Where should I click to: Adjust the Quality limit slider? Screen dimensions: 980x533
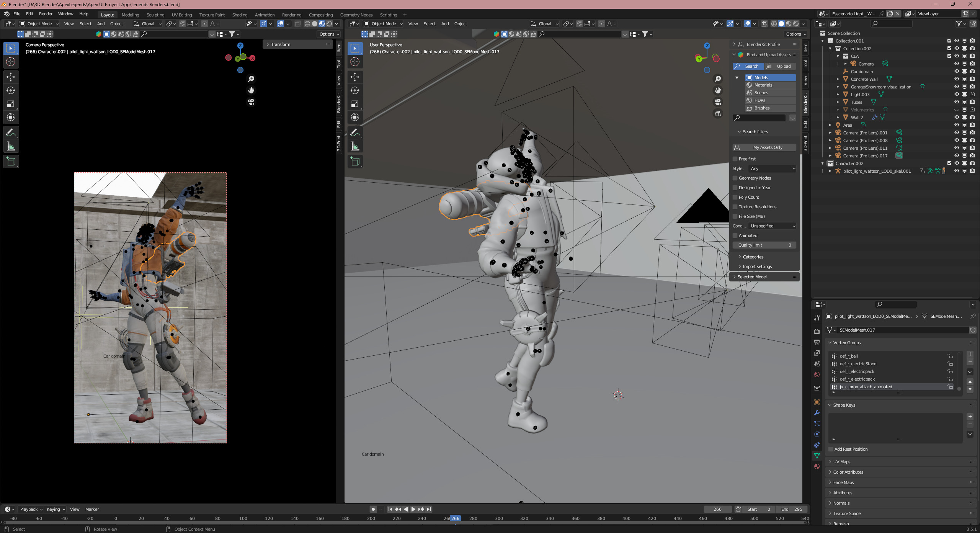click(764, 245)
